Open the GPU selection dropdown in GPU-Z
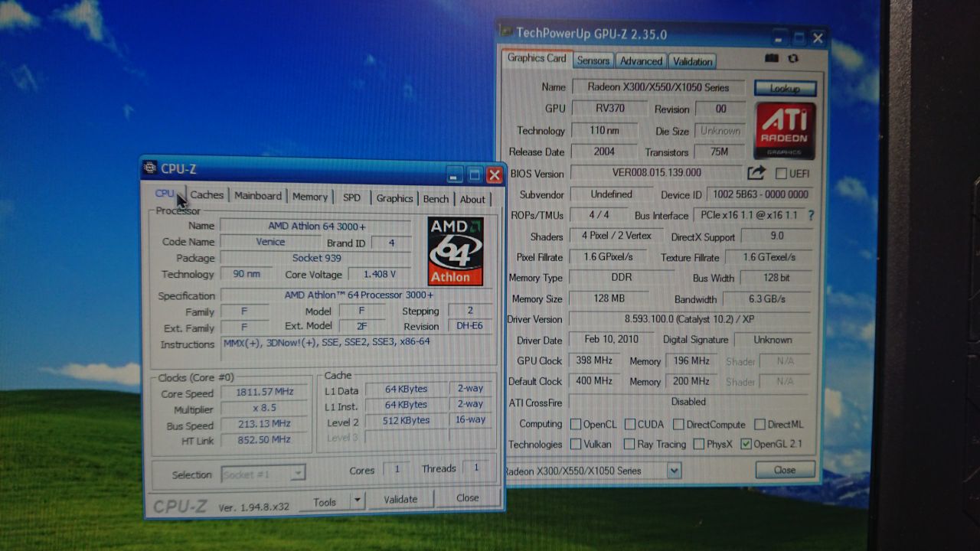 pos(674,471)
